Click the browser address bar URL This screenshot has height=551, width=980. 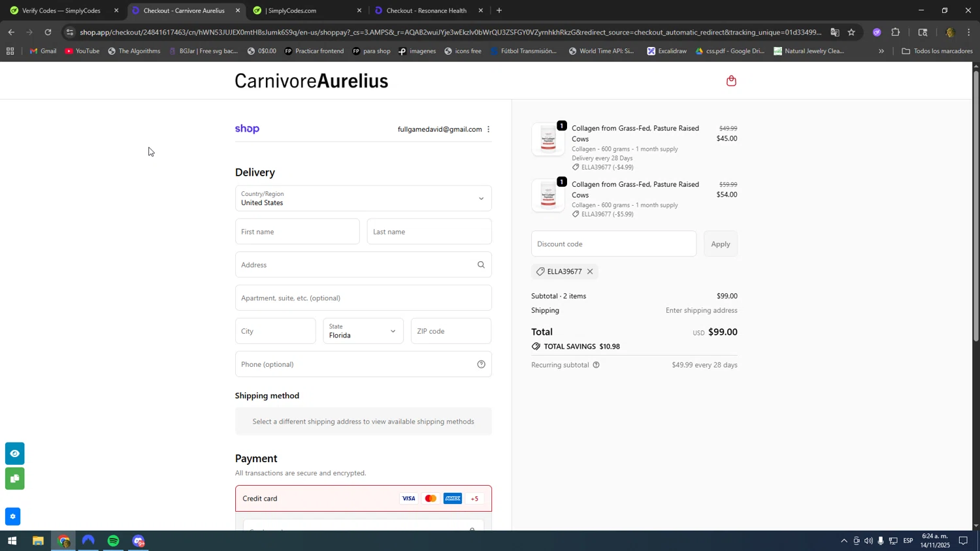(x=451, y=32)
